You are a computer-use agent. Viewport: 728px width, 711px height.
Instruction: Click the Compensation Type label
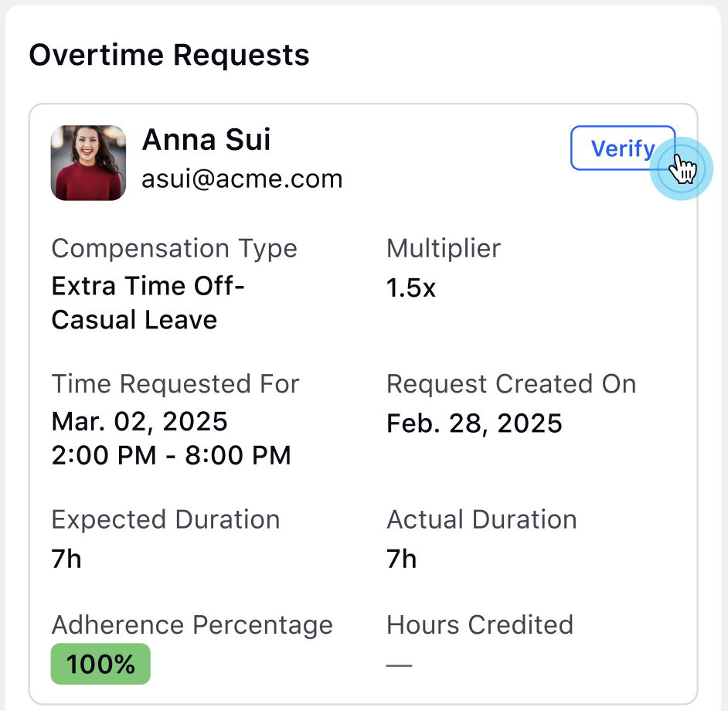[174, 248]
